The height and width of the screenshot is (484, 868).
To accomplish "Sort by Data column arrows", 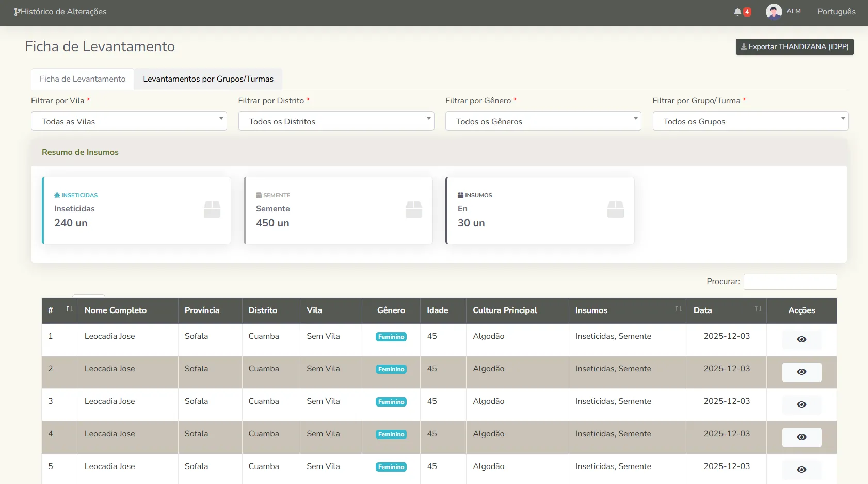I will coord(758,309).
